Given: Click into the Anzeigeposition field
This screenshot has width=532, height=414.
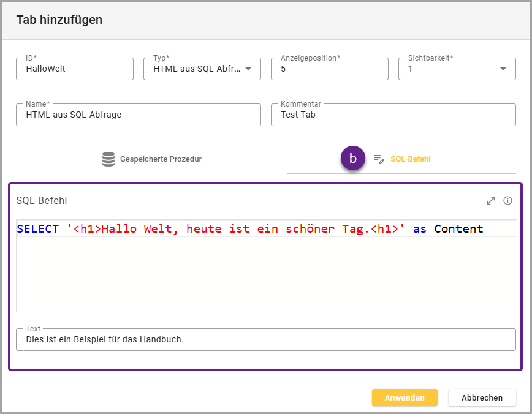Looking at the screenshot, I should pos(329,69).
